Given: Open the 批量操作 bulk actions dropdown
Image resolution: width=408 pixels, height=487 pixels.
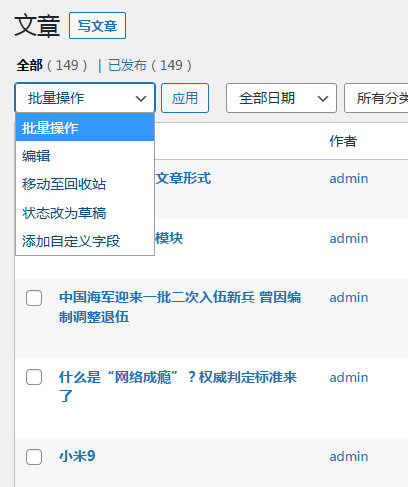Looking at the screenshot, I should coord(85,98).
